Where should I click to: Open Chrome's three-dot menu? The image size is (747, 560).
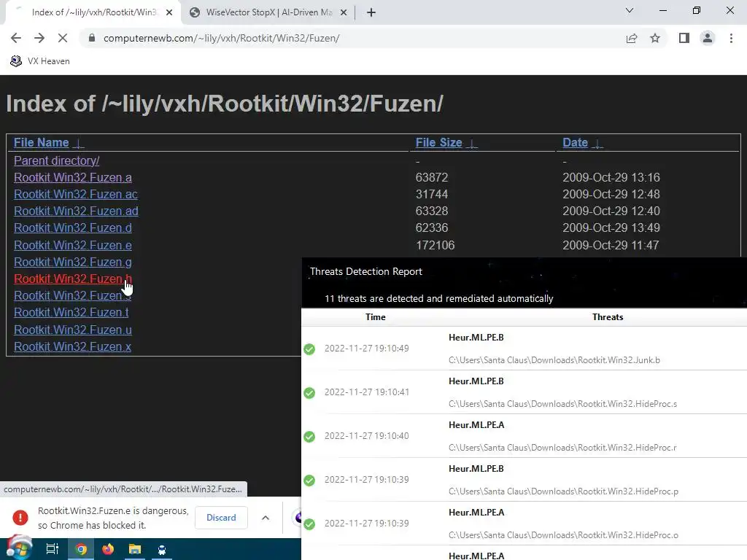731,38
